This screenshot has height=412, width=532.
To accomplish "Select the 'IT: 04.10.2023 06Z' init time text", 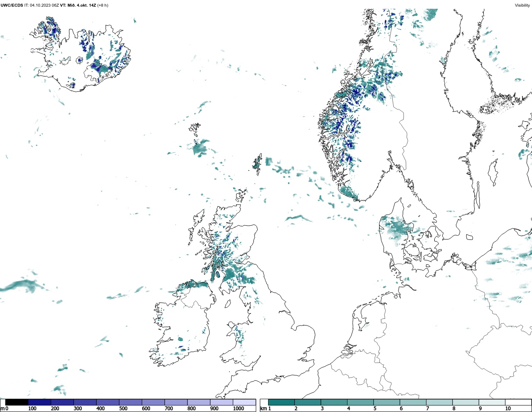I will click(42, 5).
